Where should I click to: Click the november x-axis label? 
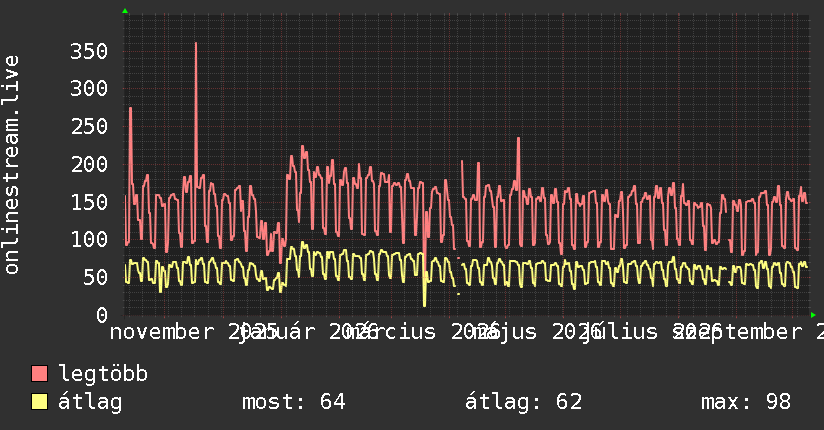coord(162,332)
